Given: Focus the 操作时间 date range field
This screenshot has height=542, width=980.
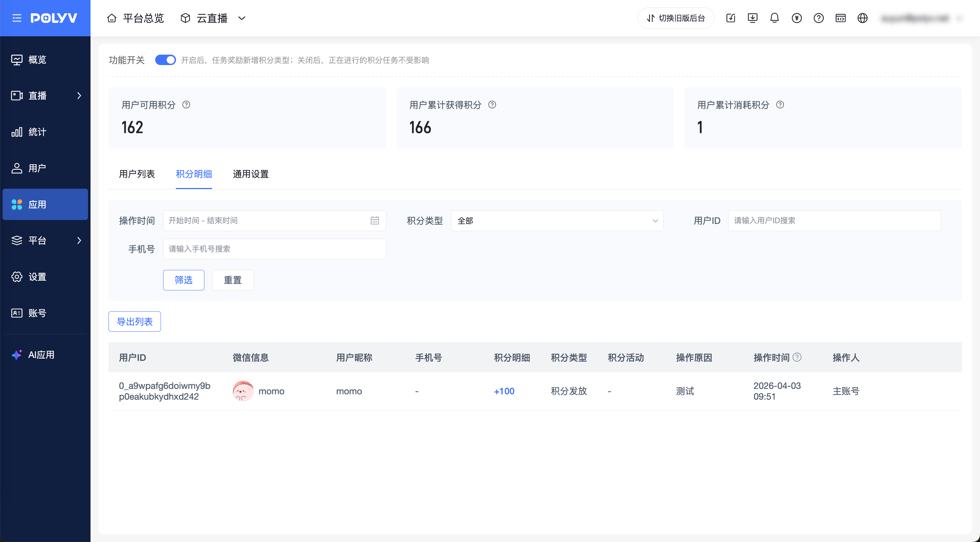Looking at the screenshot, I should (x=274, y=220).
